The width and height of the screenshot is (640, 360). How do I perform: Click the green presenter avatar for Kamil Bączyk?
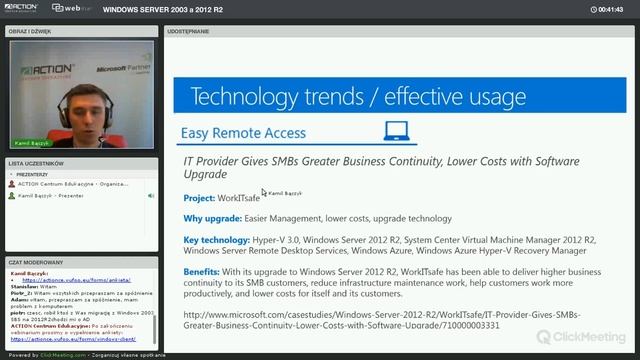click(x=12, y=196)
